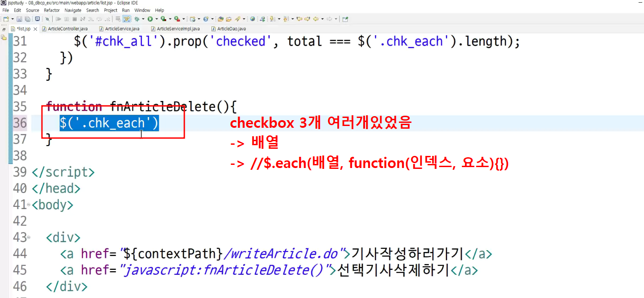
Task: Click the Open Terminal icon
Action: tap(37, 19)
